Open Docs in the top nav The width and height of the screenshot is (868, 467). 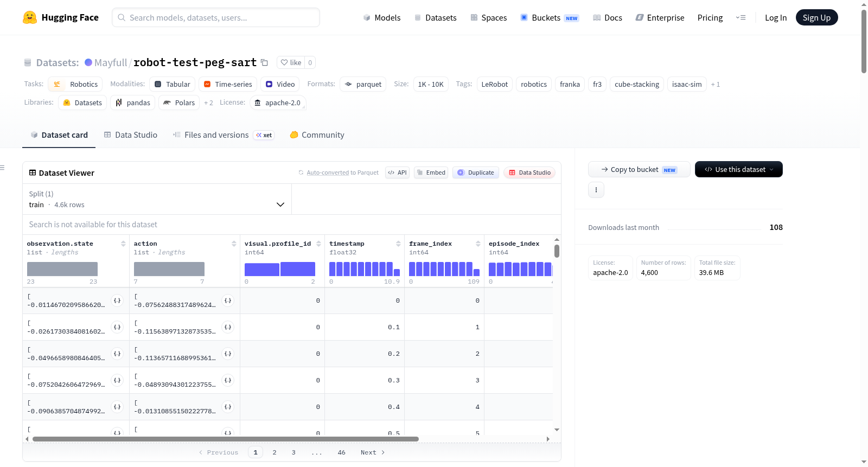608,17
